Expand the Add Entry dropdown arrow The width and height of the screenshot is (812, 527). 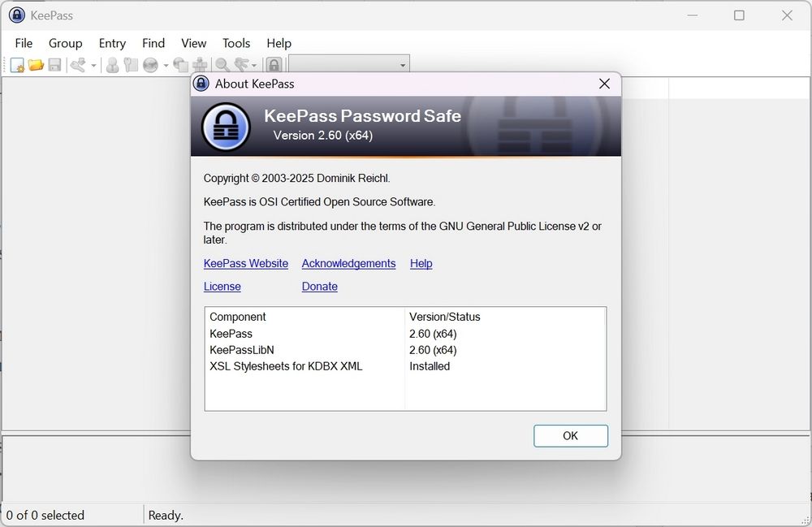tap(93, 64)
